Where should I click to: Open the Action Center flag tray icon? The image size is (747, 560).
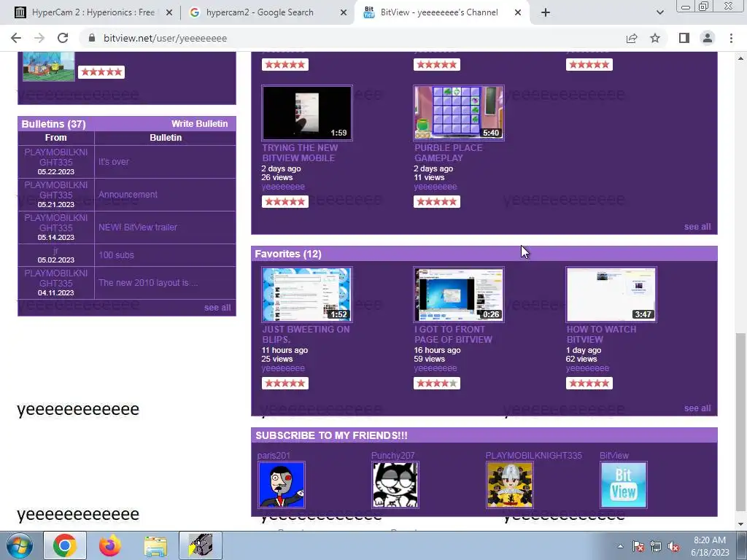638,546
